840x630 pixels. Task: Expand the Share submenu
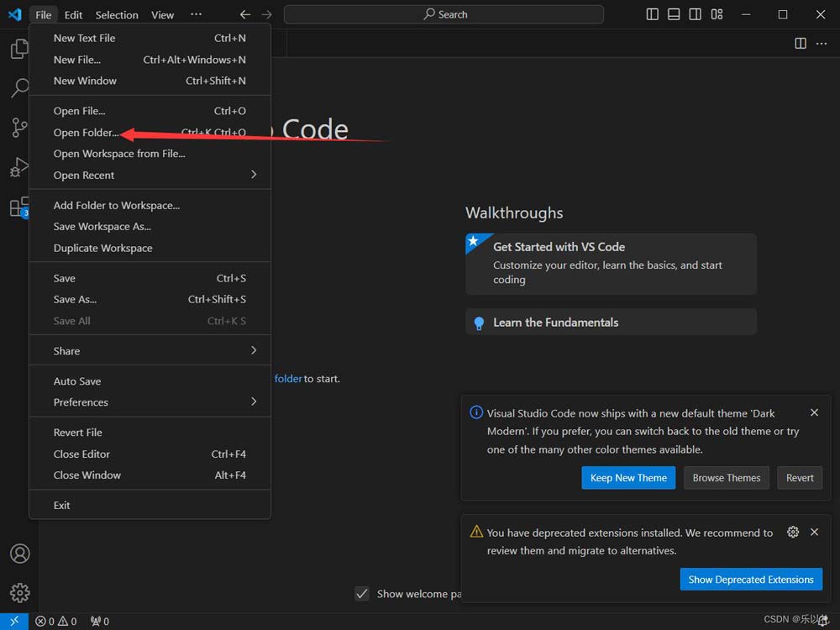[x=150, y=350]
